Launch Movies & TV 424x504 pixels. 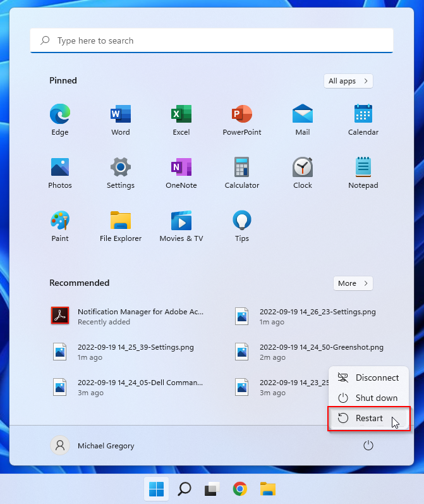[181, 226]
